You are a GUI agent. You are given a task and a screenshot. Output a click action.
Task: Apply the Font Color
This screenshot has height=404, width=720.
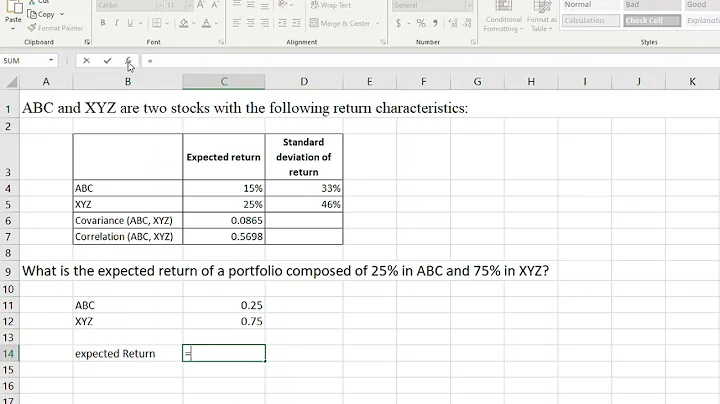(206, 22)
